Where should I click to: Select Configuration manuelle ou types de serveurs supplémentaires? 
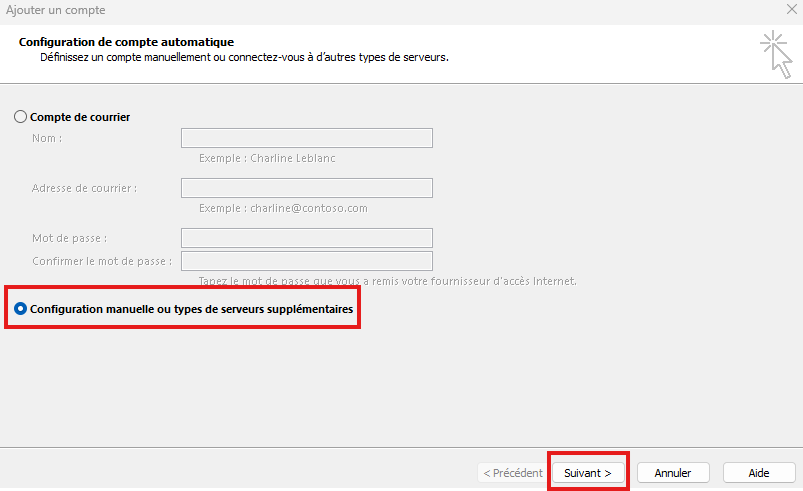21,310
